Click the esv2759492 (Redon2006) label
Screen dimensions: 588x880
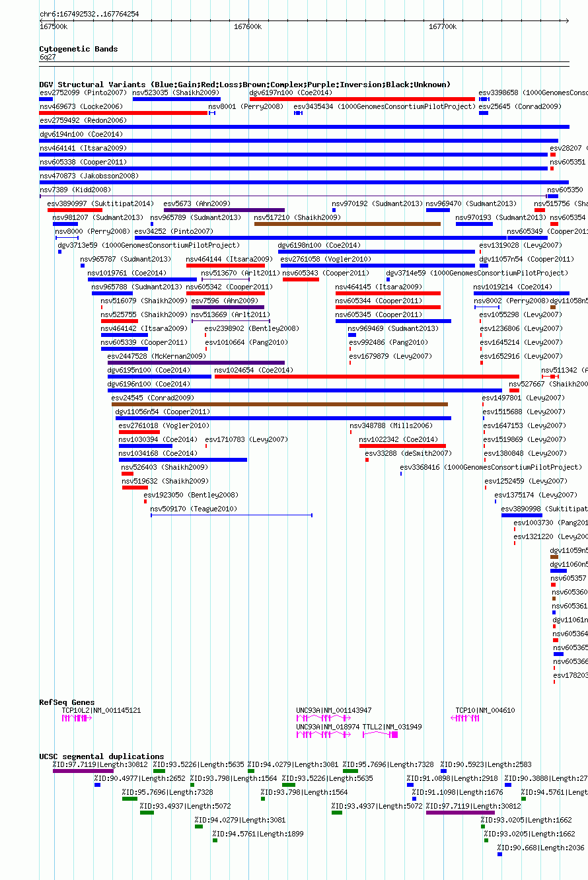83,120
